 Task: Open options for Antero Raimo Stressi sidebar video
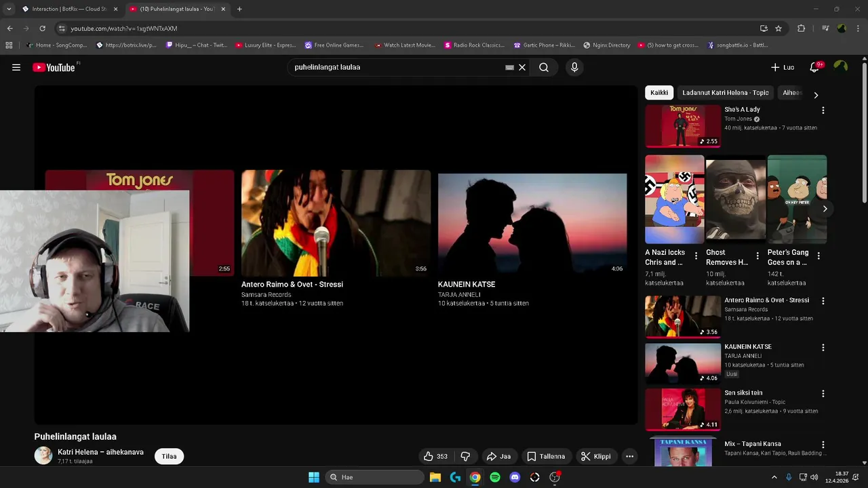pyautogui.click(x=823, y=300)
